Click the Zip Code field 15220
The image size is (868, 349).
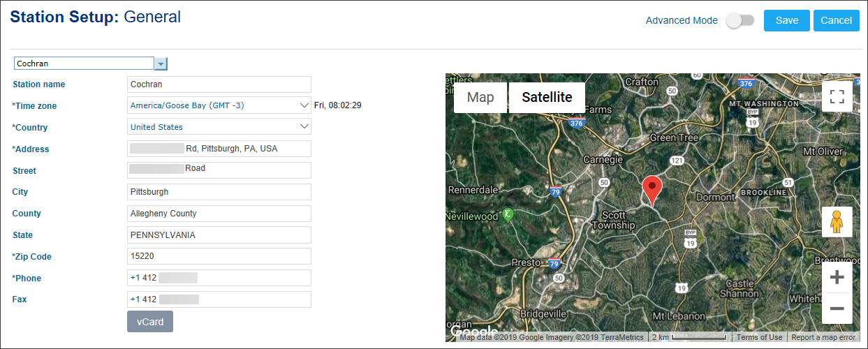[x=219, y=256]
